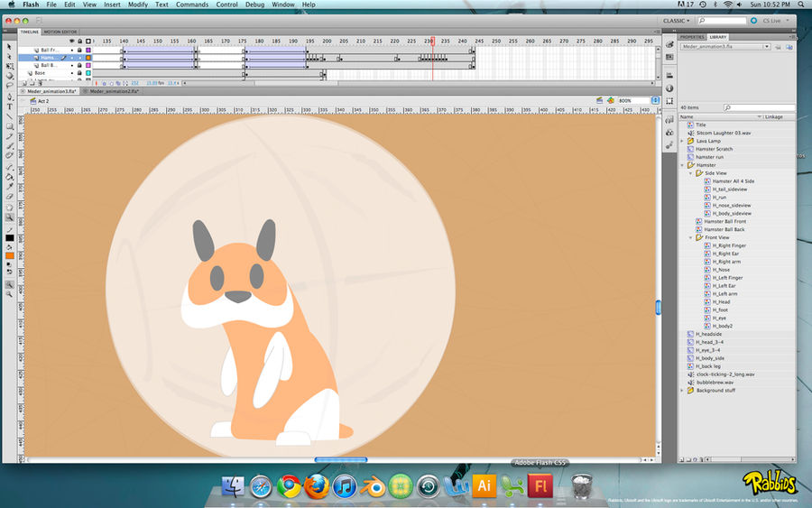Click the Edit Symbols icon

point(611,100)
